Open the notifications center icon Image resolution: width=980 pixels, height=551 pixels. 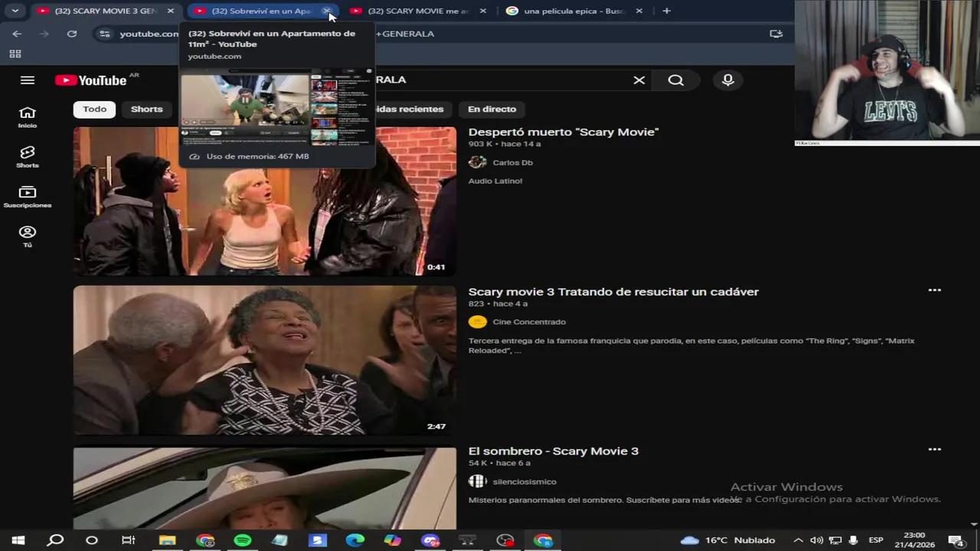[x=955, y=540]
